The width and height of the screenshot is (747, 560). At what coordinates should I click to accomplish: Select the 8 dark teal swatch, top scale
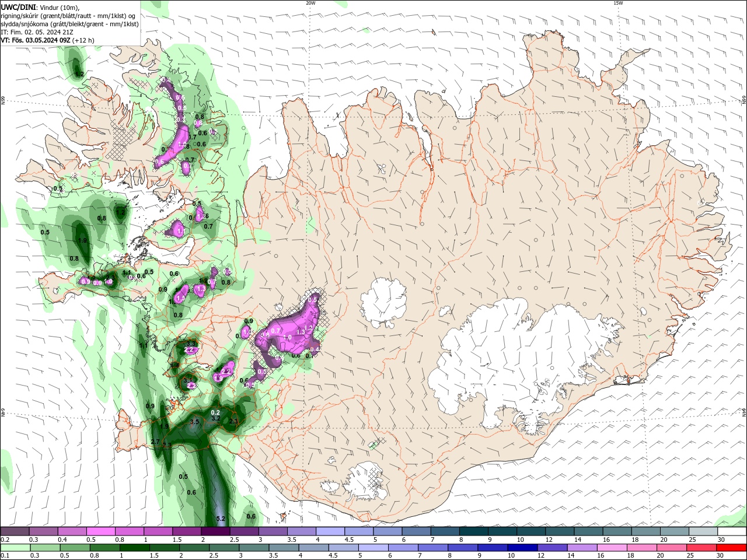474,531
